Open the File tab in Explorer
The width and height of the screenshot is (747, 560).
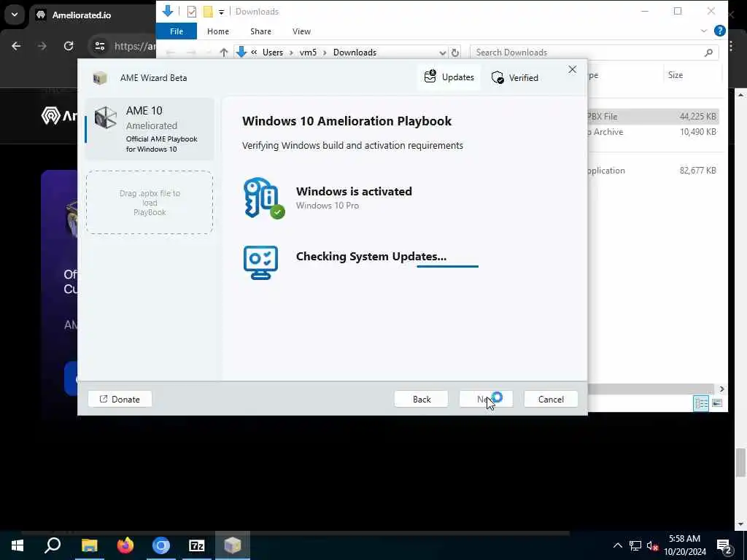coord(177,31)
